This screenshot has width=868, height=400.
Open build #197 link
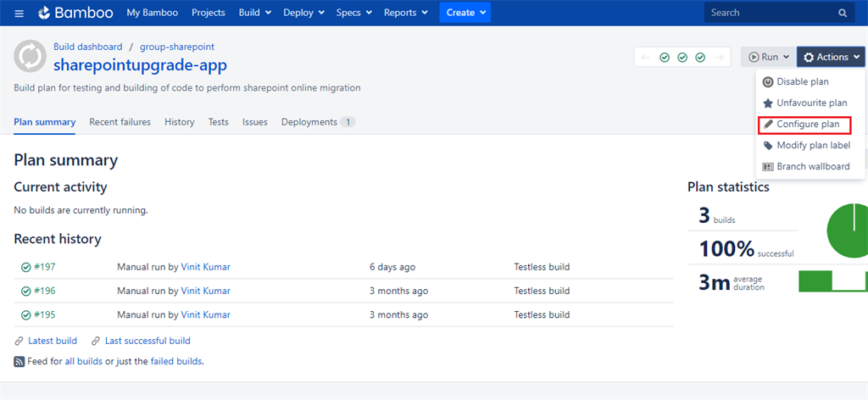point(45,267)
